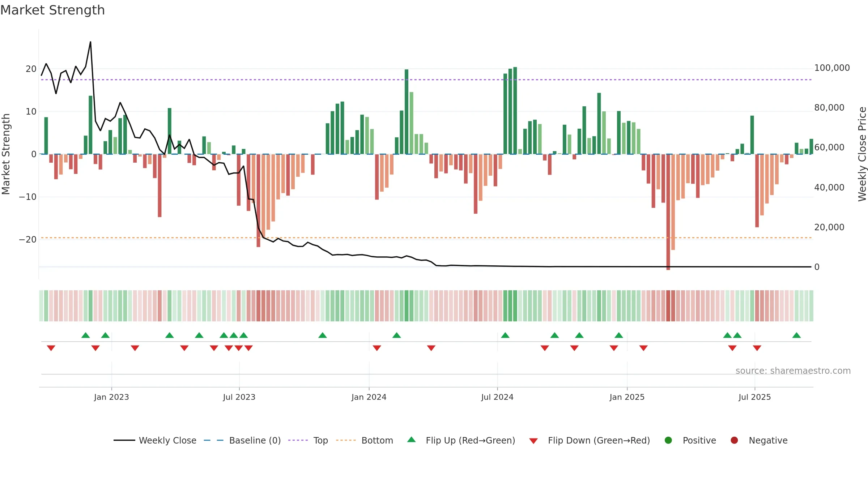This screenshot has width=868, height=488.
Task: Click the purple dotted Top line sample
Action: pyautogui.click(x=298, y=440)
